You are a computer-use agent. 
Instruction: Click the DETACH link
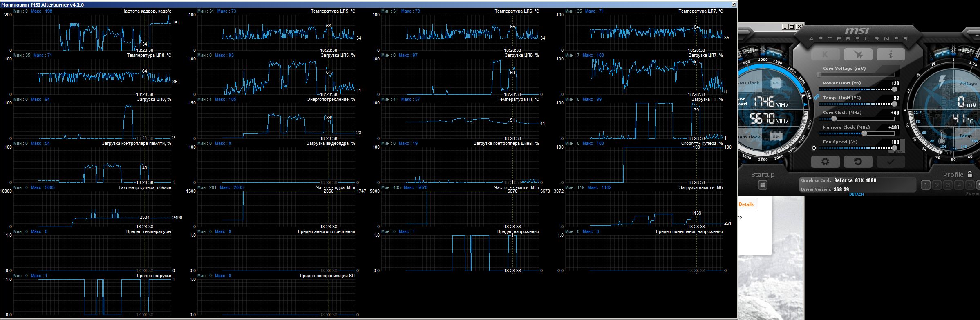(x=856, y=194)
